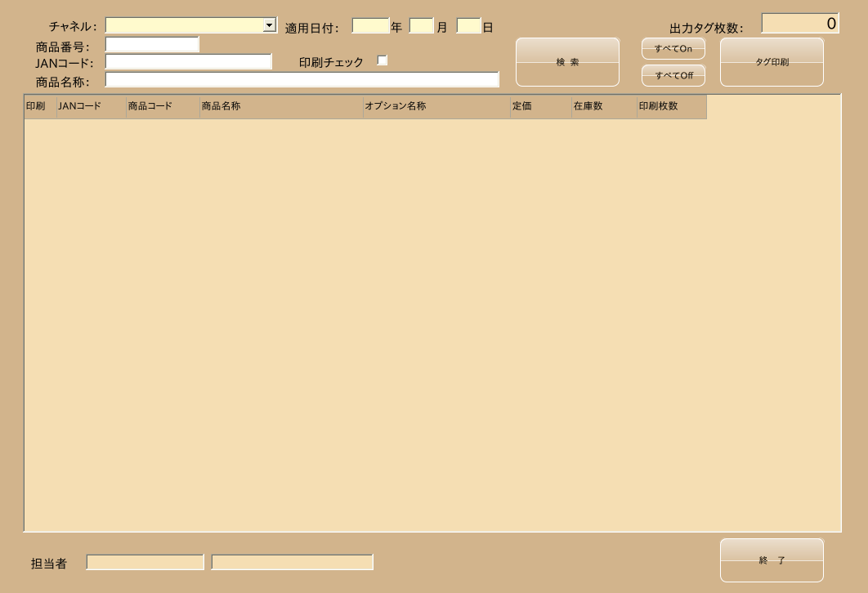This screenshot has width=868, height=593.
Task: Open the チャネル dropdown arrow
Action: point(270,25)
